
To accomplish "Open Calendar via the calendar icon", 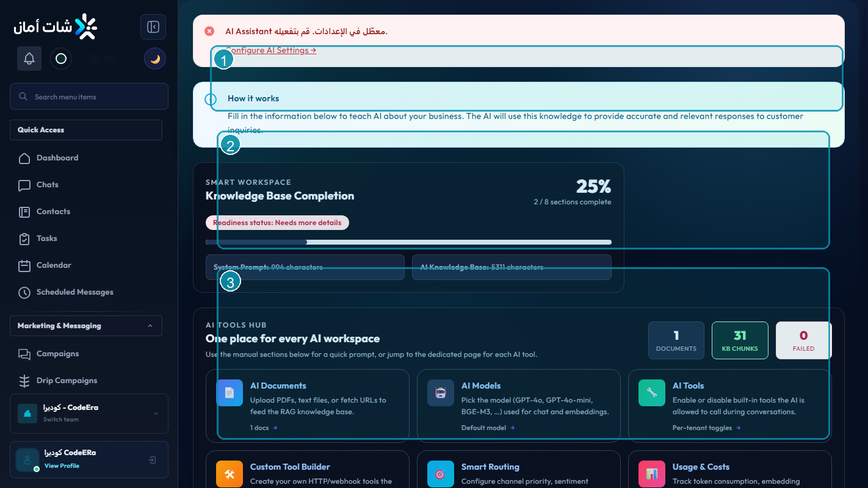I will click(x=24, y=265).
